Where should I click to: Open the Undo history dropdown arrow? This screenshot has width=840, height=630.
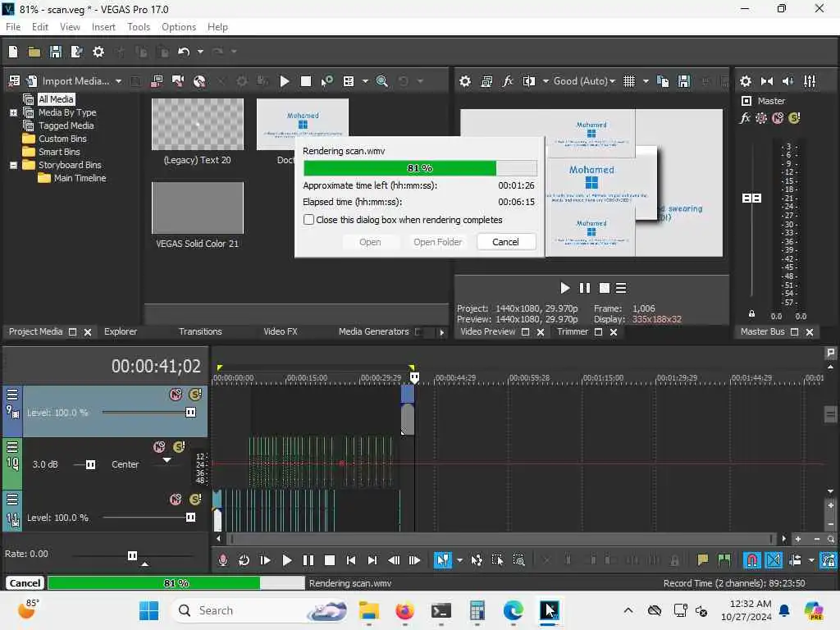[x=200, y=52]
